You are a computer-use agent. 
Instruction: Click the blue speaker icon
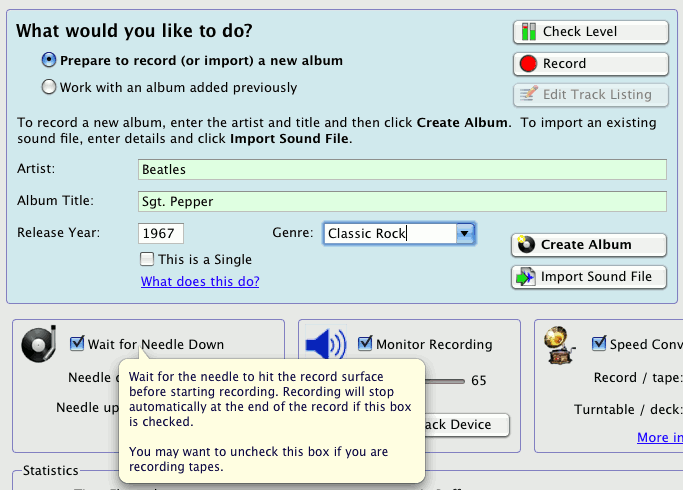pyautogui.click(x=326, y=345)
